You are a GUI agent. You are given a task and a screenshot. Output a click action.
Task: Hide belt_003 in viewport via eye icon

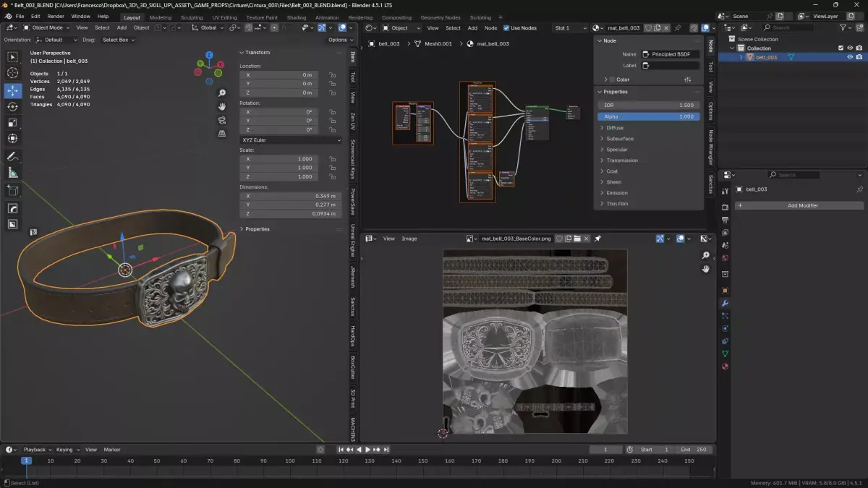[x=850, y=57]
